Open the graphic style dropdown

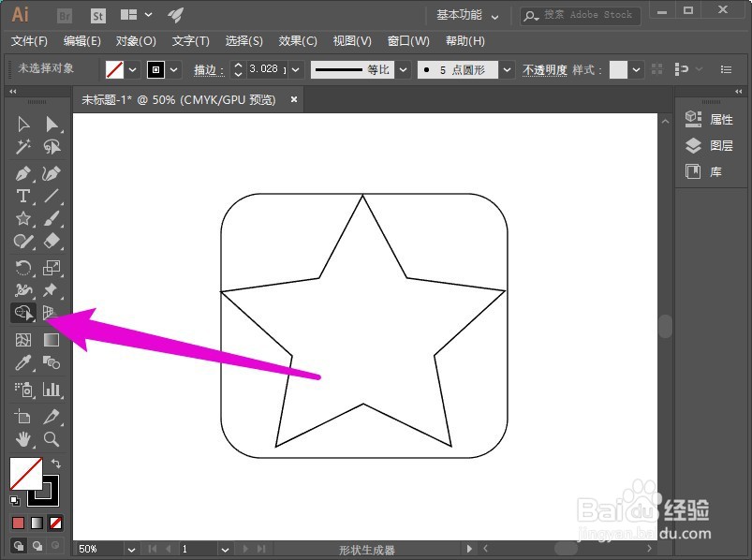pyautogui.click(x=636, y=70)
